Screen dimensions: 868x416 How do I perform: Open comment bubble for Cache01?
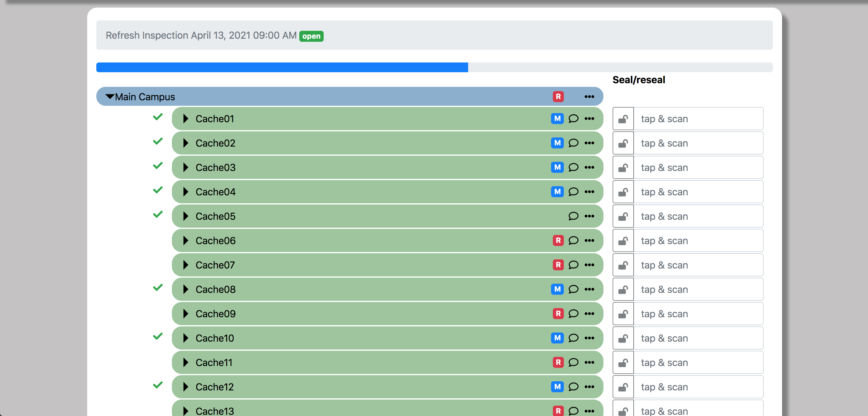[573, 119]
